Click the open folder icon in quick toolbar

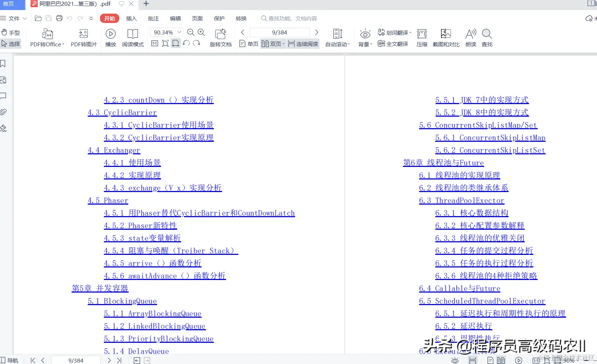[x=38, y=18]
